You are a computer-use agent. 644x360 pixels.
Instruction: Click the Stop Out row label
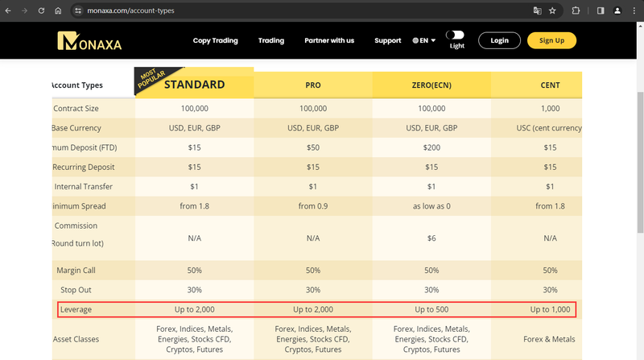(x=76, y=290)
